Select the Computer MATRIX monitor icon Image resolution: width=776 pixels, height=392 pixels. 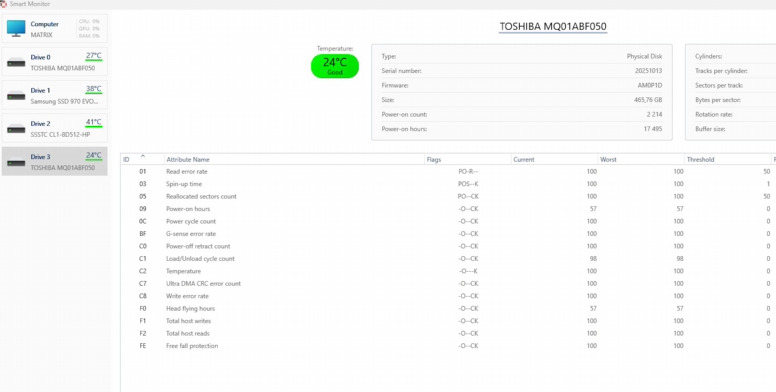point(16,28)
